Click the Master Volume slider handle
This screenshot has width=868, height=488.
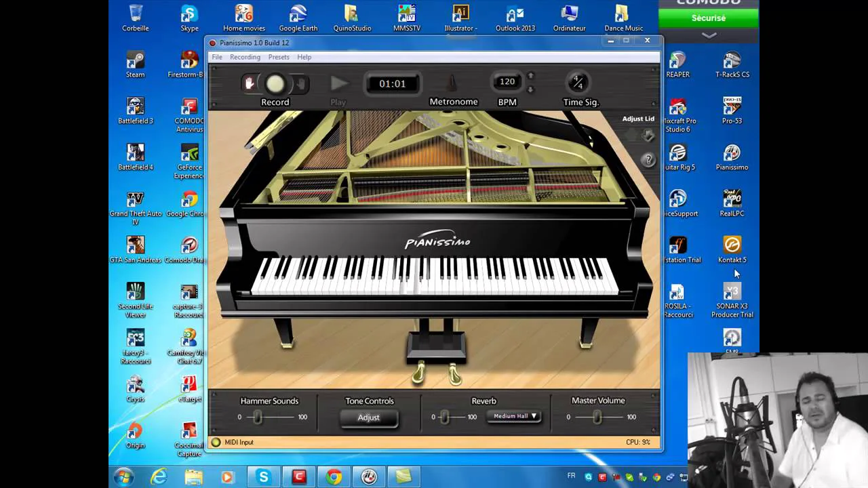coord(597,417)
